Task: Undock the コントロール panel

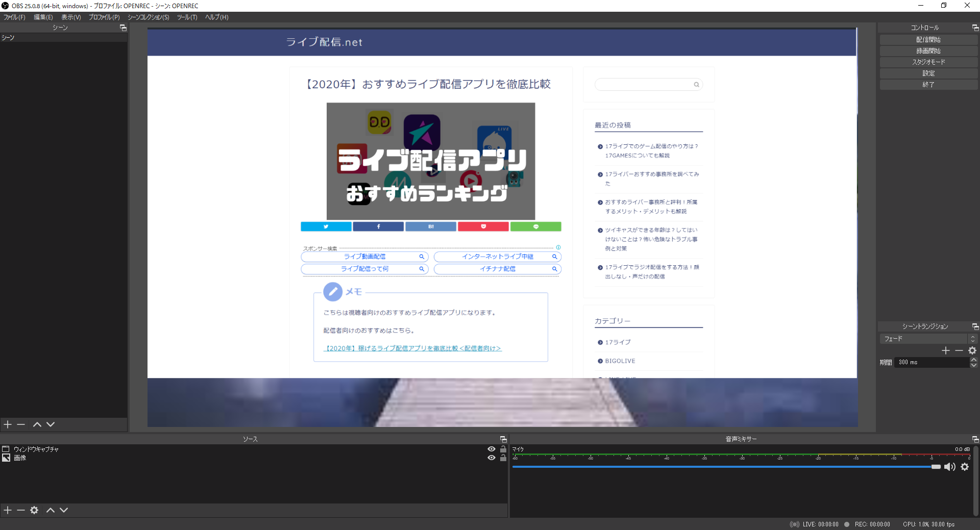Action: (x=975, y=28)
